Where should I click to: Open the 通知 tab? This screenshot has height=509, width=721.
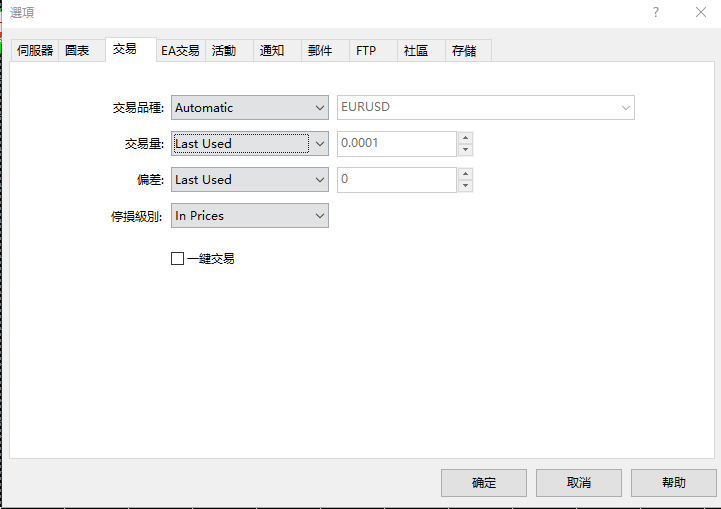point(277,51)
